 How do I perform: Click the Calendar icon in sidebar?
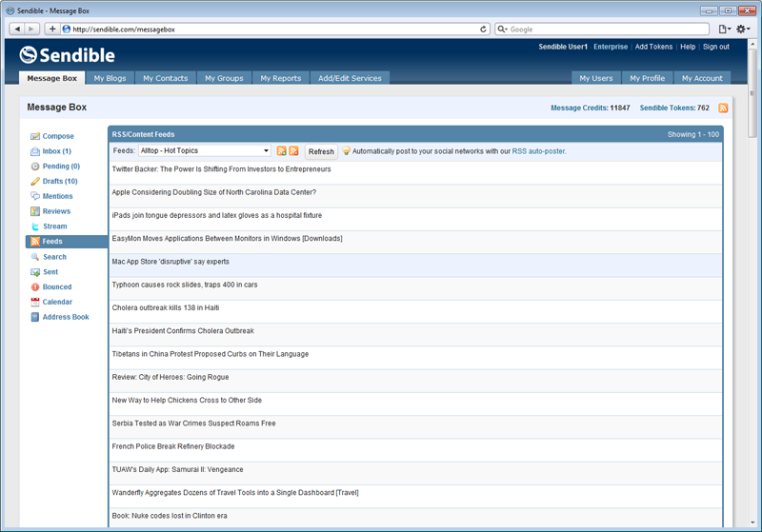[35, 303]
